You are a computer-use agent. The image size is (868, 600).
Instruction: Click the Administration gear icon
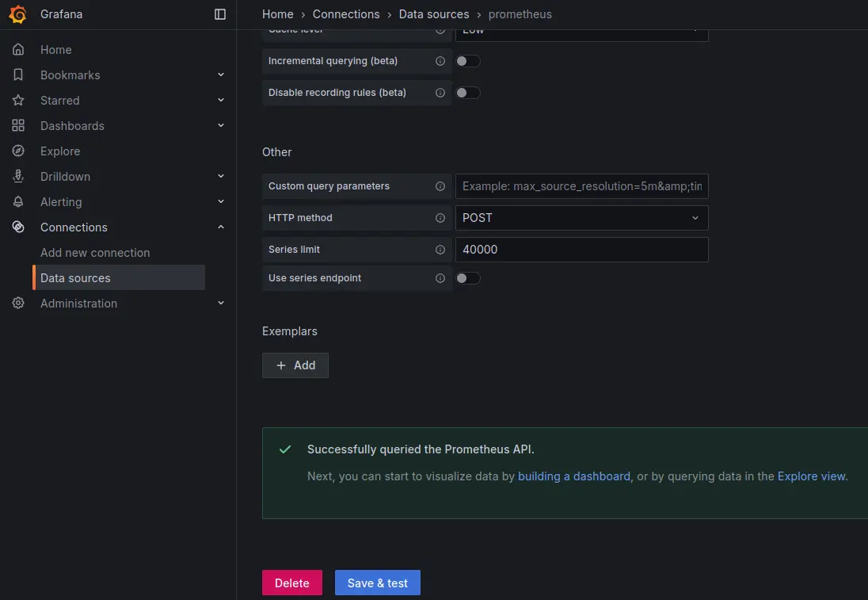point(18,303)
